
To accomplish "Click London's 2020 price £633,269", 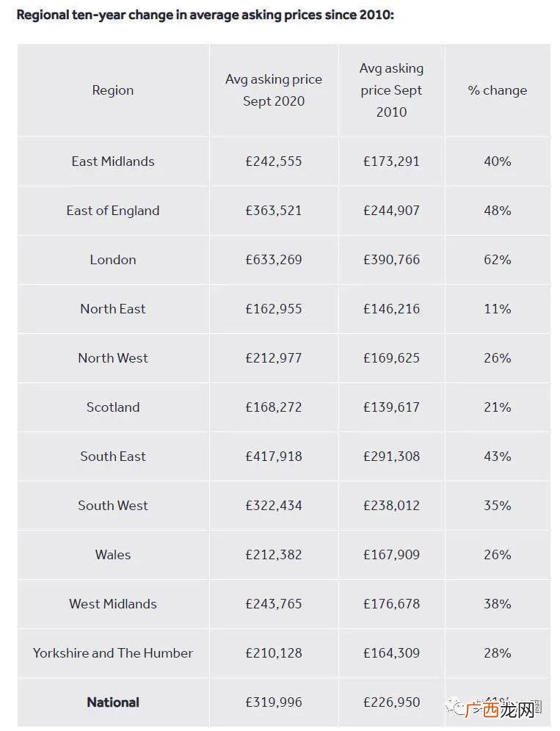I will [274, 260].
